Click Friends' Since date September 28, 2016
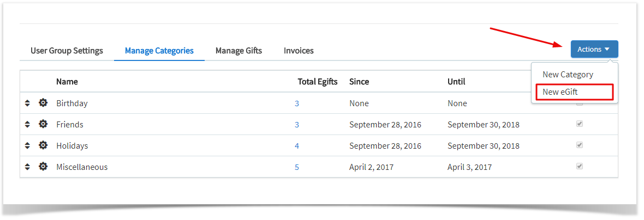The width and height of the screenshot is (644, 220). 385,125
